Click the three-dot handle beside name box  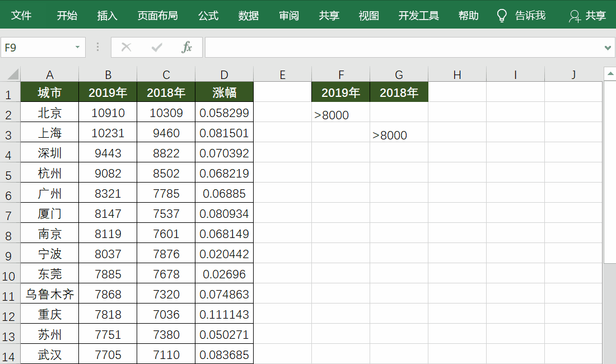tap(98, 48)
